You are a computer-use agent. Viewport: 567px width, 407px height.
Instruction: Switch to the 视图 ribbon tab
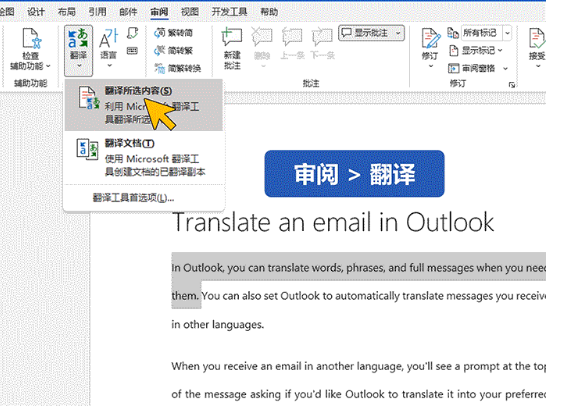coord(190,12)
